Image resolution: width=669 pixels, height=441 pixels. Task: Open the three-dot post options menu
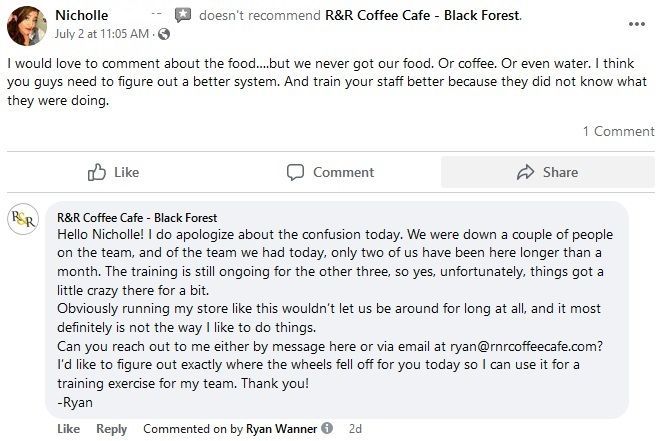point(636,23)
